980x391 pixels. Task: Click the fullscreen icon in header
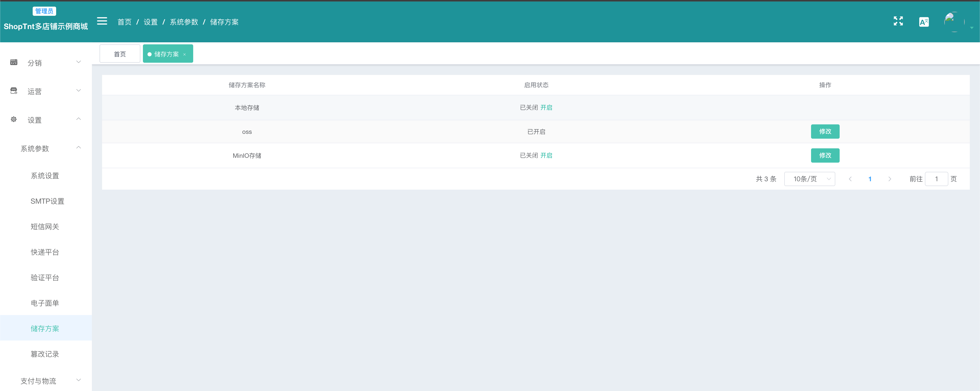tap(898, 21)
